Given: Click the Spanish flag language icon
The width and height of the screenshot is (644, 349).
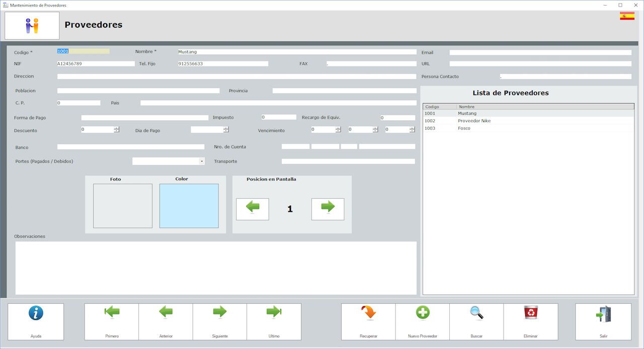Looking at the screenshot, I should pyautogui.click(x=627, y=16).
